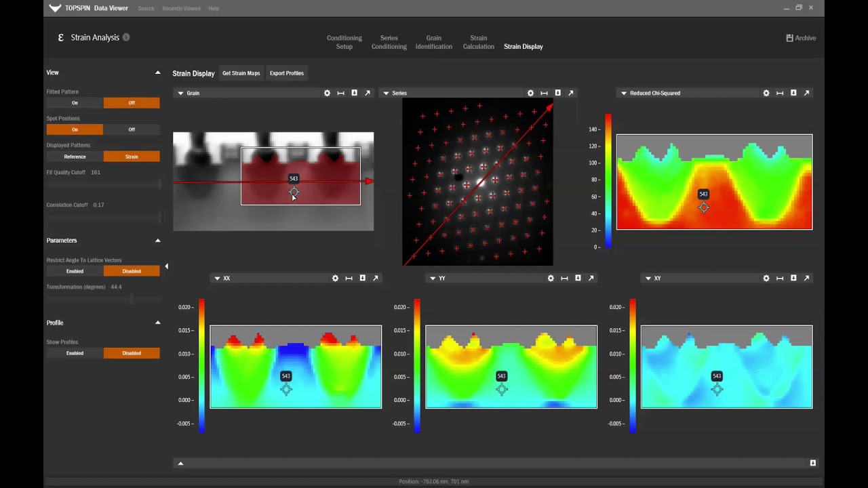Collapse left sidebar with the arrow handle
The image size is (868, 488).
tap(166, 266)
